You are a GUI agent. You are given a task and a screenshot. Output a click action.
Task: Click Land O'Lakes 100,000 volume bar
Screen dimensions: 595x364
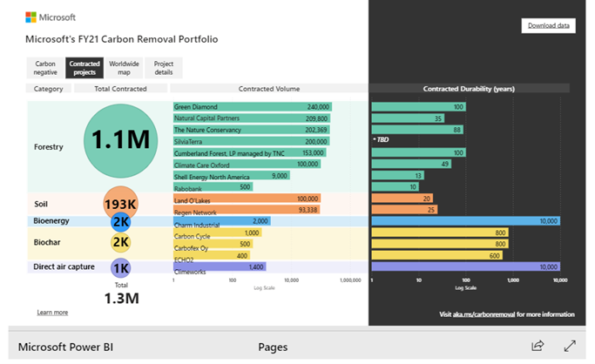tap(247, 199)
